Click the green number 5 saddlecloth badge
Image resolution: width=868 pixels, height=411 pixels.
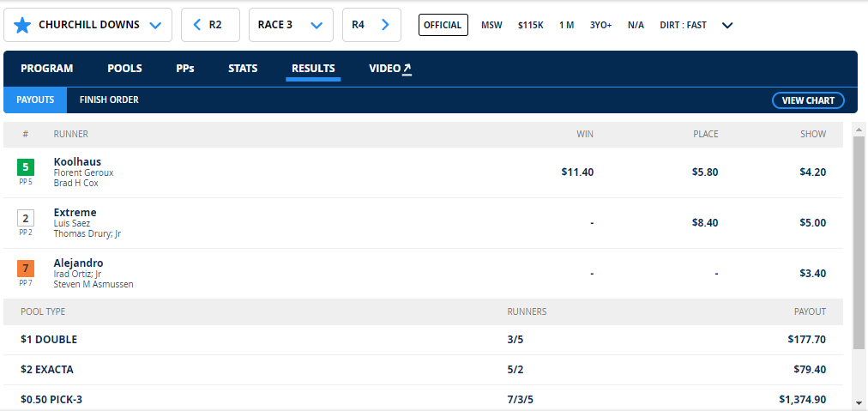pyautogui.click(x=26, y=166)
